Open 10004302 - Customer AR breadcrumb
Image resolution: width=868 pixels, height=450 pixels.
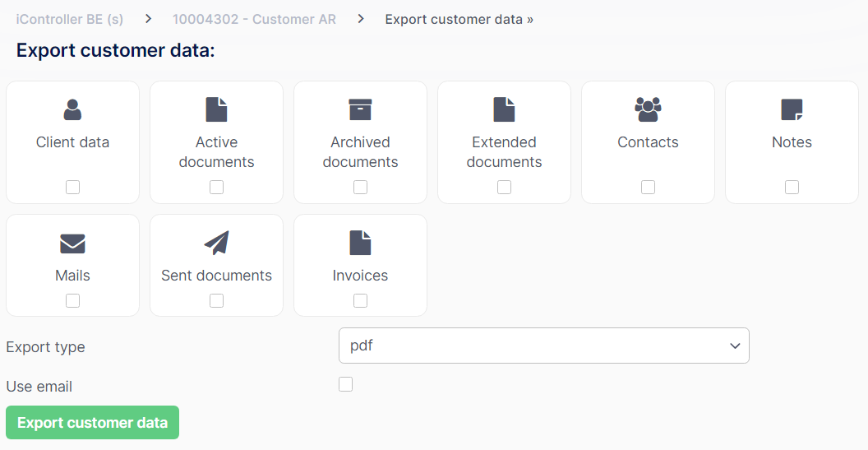click(254, 20)
